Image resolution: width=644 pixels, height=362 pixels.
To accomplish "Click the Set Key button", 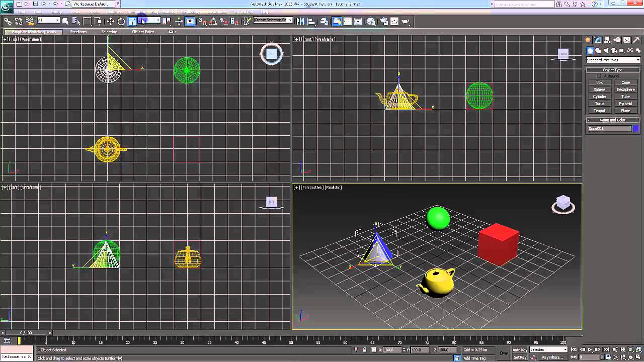I will click(520, 357).
